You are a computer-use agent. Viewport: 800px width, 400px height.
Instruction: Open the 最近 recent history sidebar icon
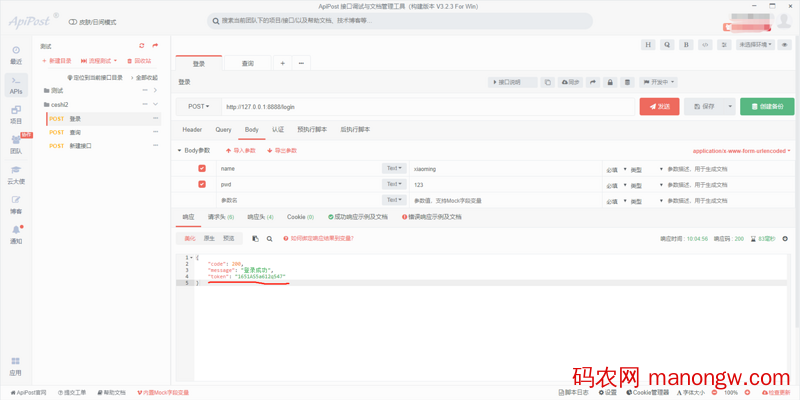(x=16, y=55)
